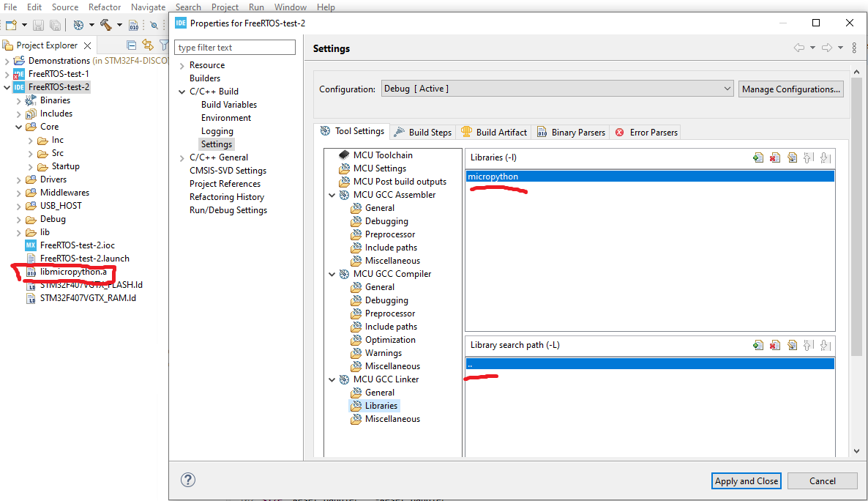This screenshot has height=501, width=868.
Task: Switch to the Build Artifact tab
Action: tap(494, 132)
